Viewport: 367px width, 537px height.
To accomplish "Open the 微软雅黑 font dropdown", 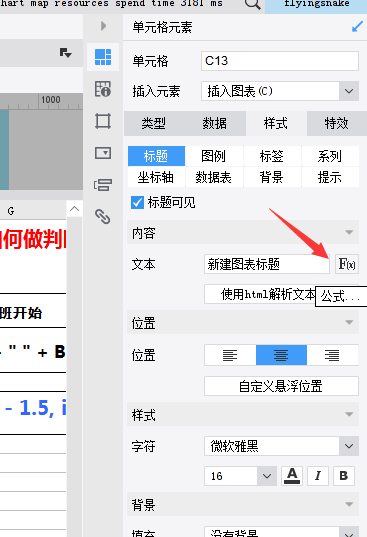I will click(349, 446).
